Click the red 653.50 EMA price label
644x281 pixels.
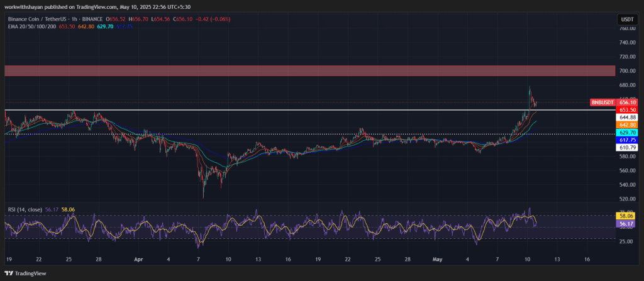point(627,109)
